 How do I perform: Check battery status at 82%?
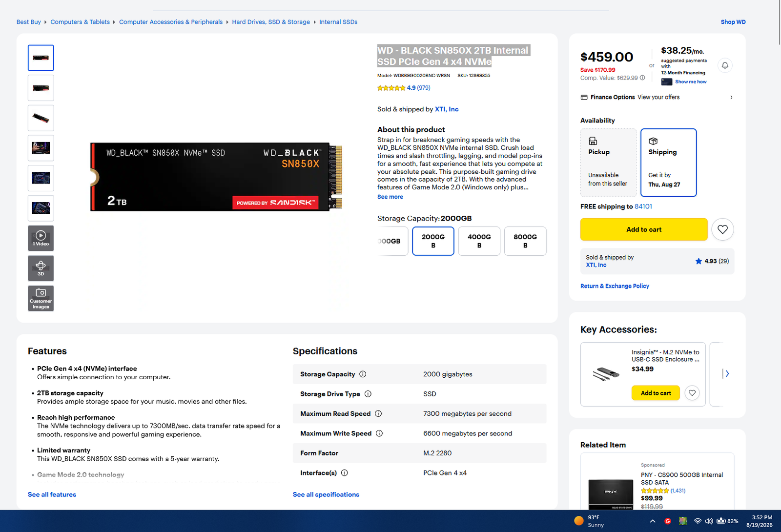click(x=727, y=521)
